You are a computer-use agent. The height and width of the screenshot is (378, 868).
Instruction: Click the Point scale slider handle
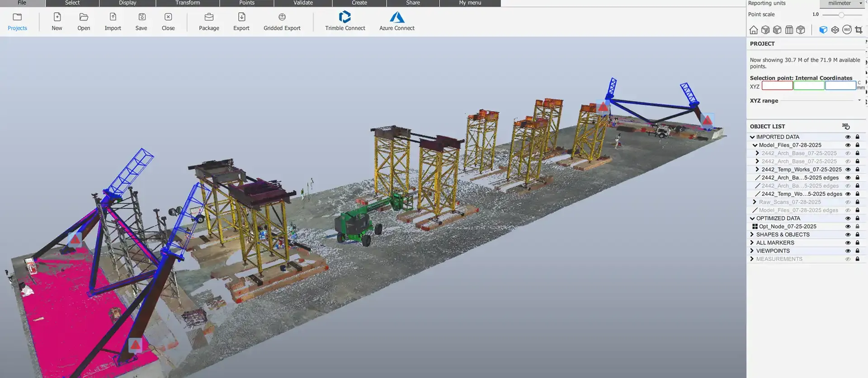[x=841, y=15]
